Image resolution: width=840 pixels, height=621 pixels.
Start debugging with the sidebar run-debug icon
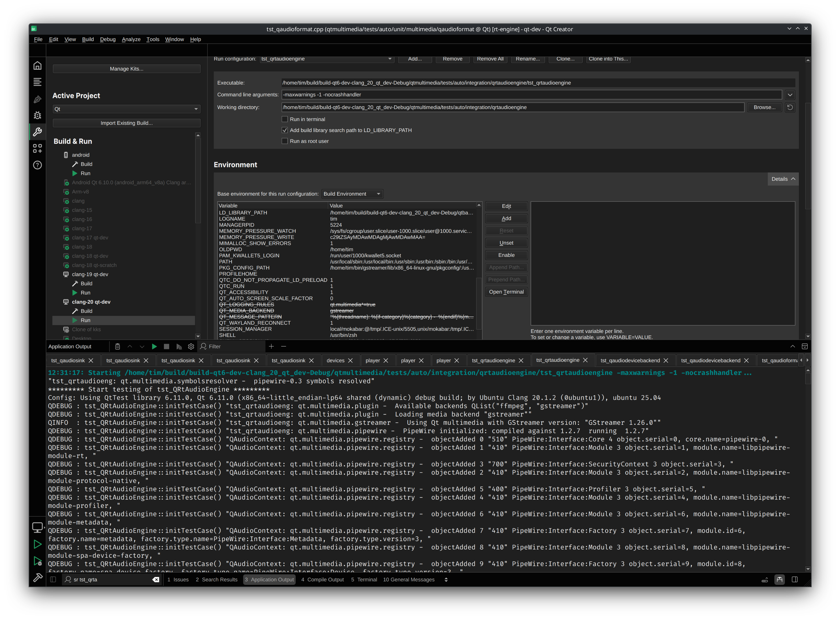click(37, 561)
